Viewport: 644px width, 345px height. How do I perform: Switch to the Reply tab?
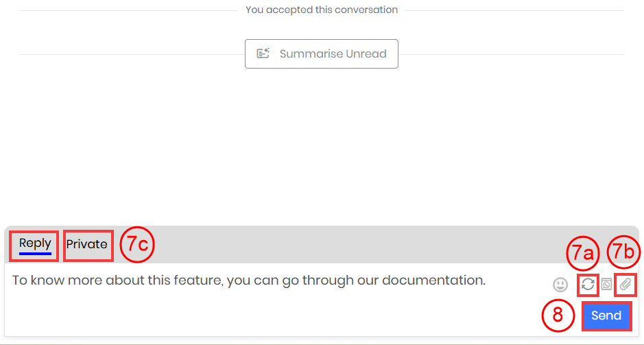pyautogui.click(x=35, y=243)
